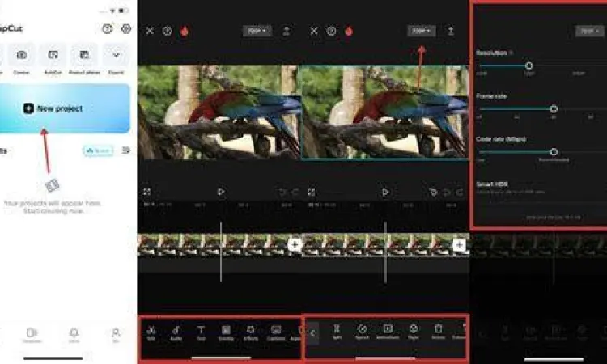Open the Effects tool
Viewport: 607px width, 364px height.
(251, 332)
